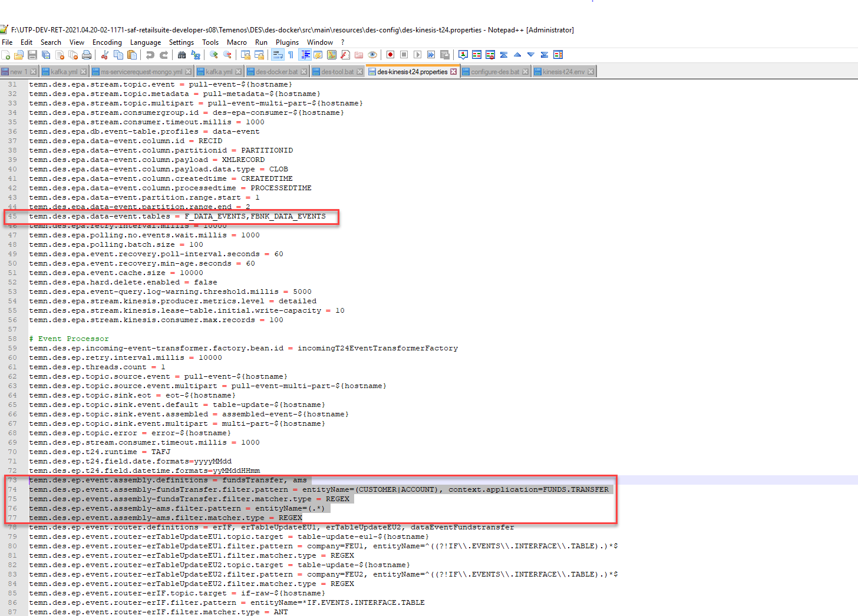Open the Encoding menu

pos(107,42)
